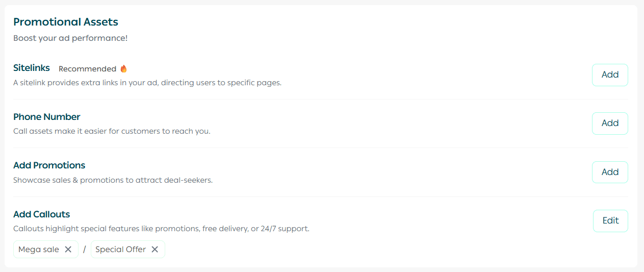This screenshot has width=644, height=272.
Task: Click the Add Promotions heading
Action: click(x=49, y=165)
